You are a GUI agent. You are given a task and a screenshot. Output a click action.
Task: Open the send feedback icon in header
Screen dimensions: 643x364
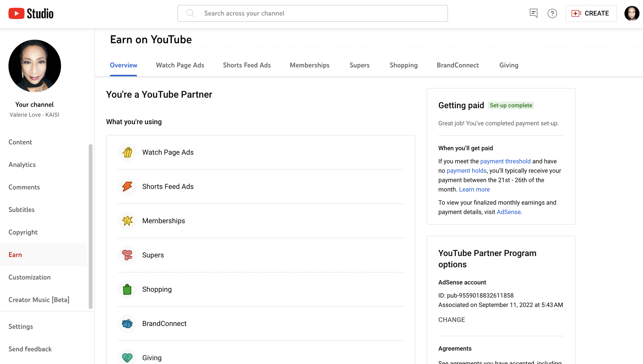point(533,13)
